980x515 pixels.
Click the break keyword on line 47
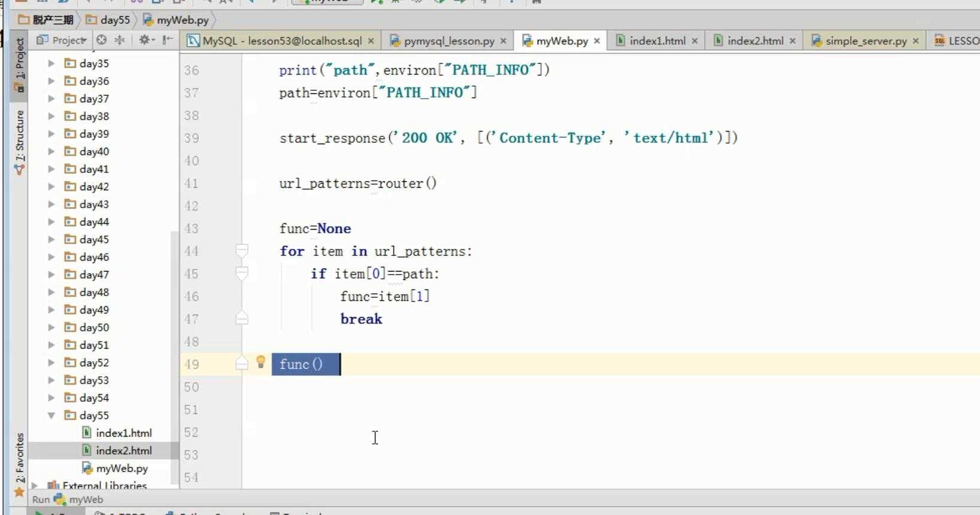tap(361, 319)
